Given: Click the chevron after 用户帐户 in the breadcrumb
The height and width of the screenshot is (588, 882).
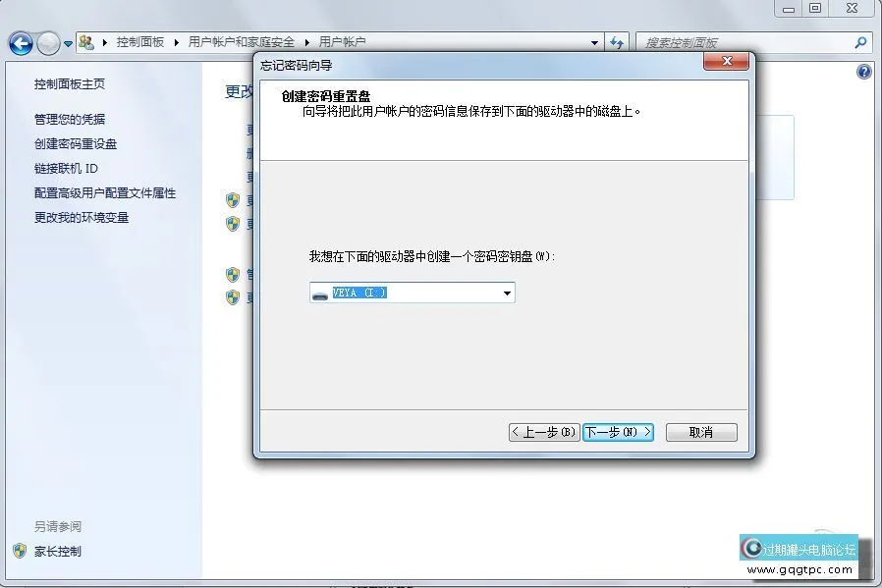Looking at the screenshot, I should [593, 42].
